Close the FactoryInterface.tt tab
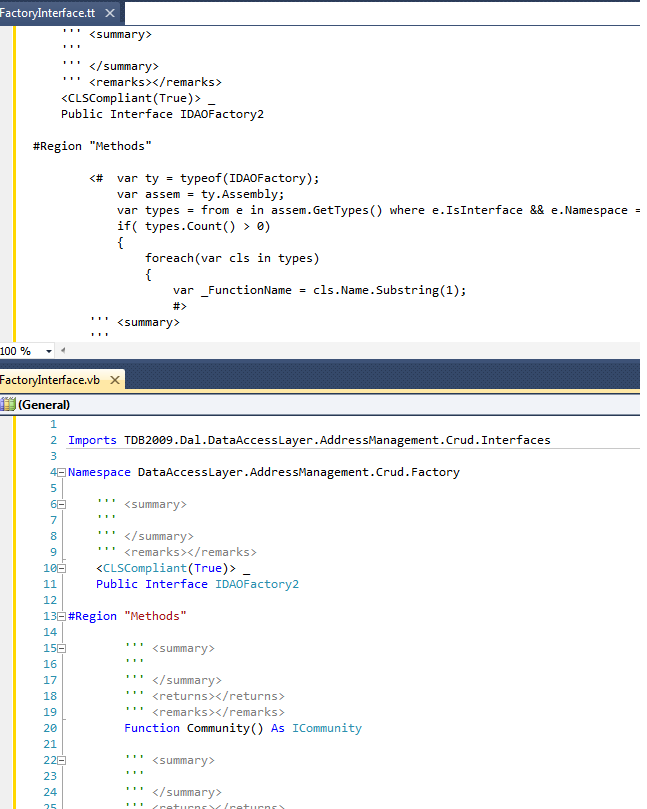 coord(110,13)
